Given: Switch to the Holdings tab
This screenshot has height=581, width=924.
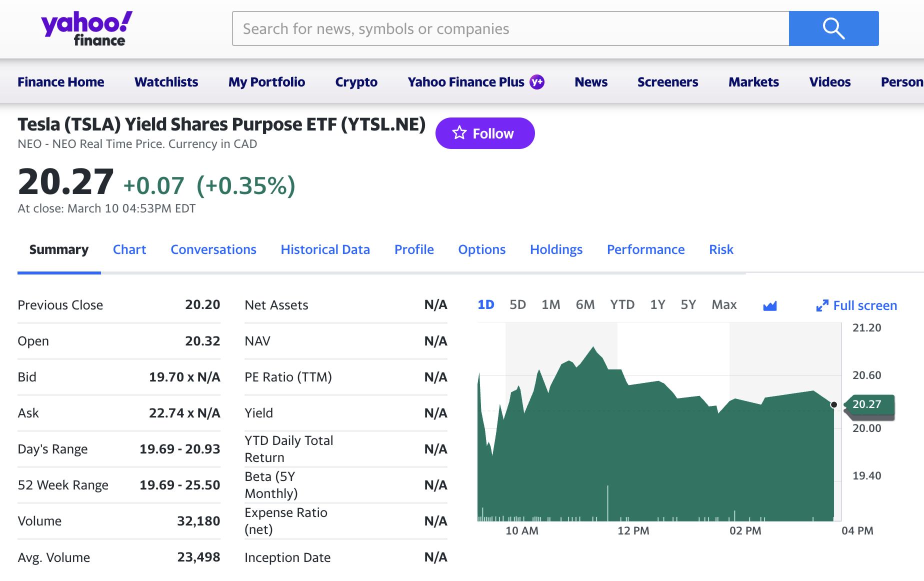Looking at the screenshot, I should click(x=556, y=249).
